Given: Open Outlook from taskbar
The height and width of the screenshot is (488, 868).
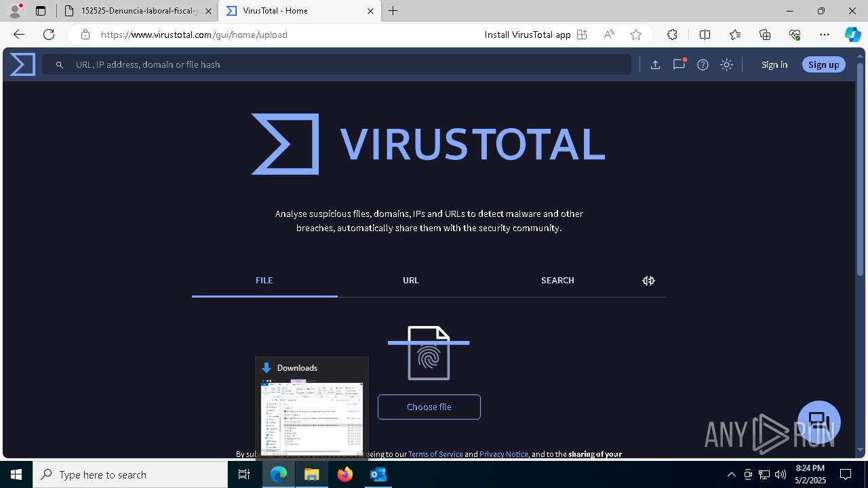Looking at the screenshot, I should click(378, 474).
